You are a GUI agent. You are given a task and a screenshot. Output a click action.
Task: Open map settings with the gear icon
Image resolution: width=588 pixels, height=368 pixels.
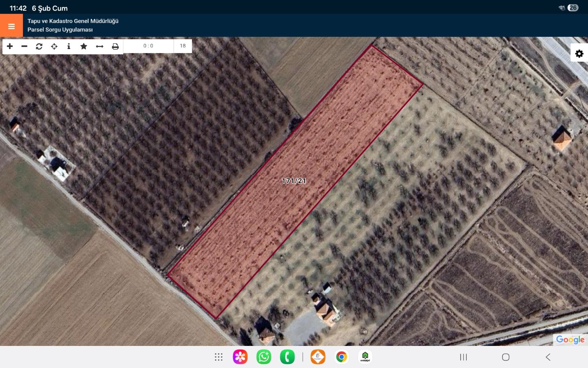[x=579, y=54]
